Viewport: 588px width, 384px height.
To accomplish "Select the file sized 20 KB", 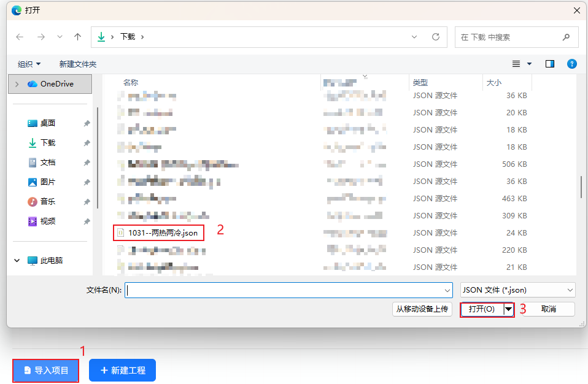I will coord(322,112).
